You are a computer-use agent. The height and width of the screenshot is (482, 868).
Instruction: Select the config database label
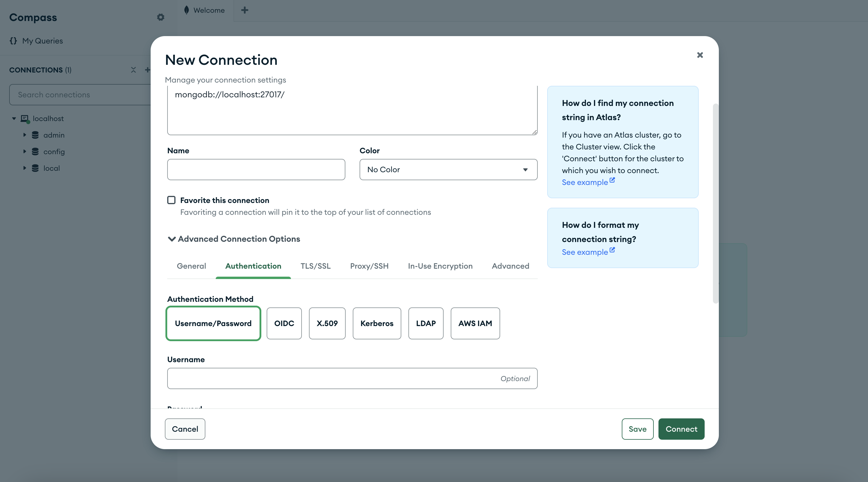(x=54, y=151)
